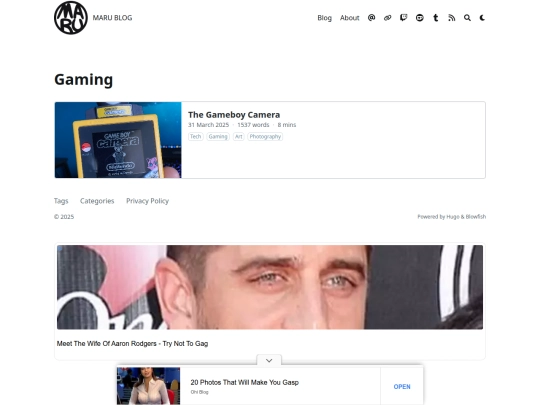Click the Blowfish link in footer
The image size is (540, 405).
point(476,217)
